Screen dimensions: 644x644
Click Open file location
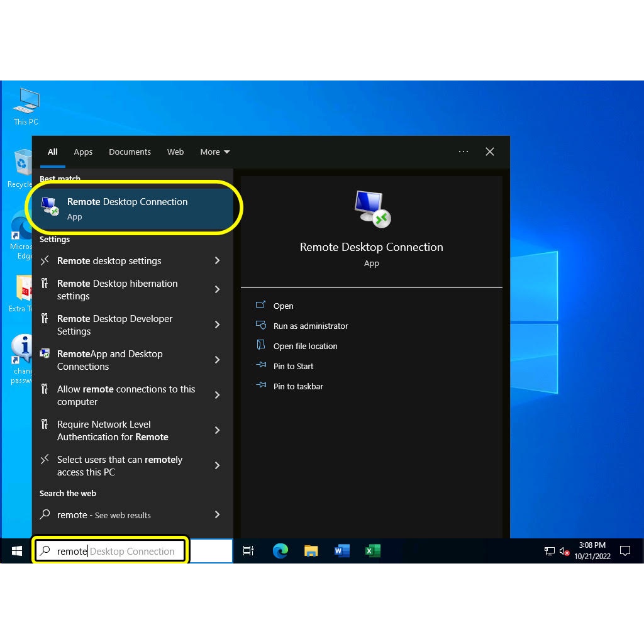(305, 346)
